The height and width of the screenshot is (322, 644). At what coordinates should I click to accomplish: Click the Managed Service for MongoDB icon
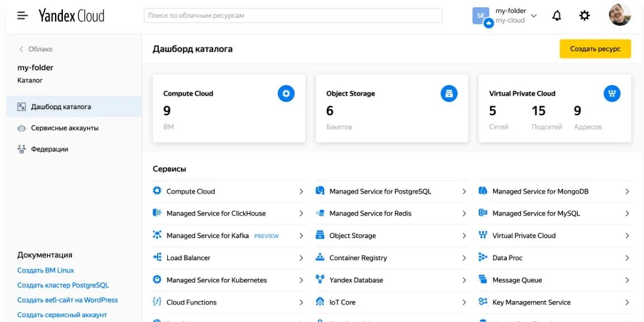pos(483,191)
